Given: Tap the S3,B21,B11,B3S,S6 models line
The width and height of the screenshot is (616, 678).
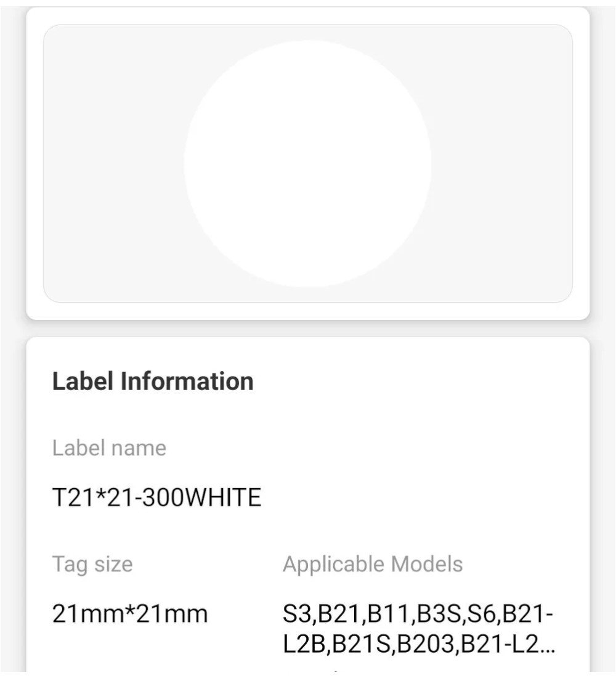Looking at the screenshot, I should coord(418,613).
